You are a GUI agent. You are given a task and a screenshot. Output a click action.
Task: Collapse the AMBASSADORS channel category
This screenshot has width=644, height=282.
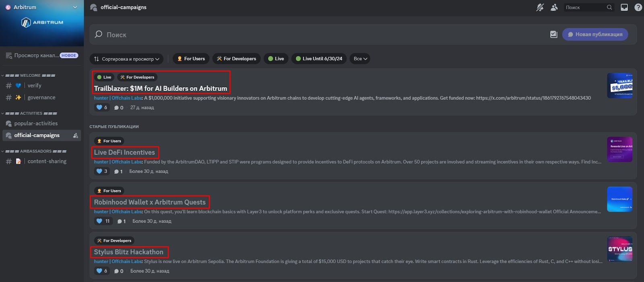(35, 151)
